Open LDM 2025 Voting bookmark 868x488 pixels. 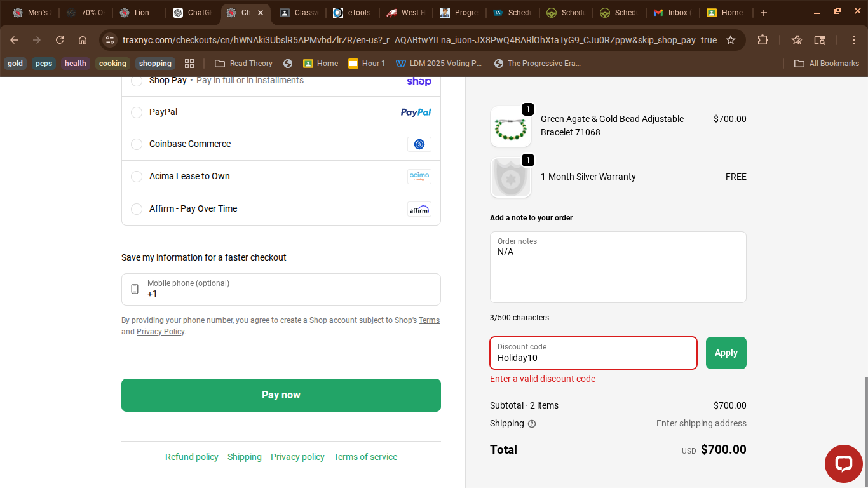point(438,64)
